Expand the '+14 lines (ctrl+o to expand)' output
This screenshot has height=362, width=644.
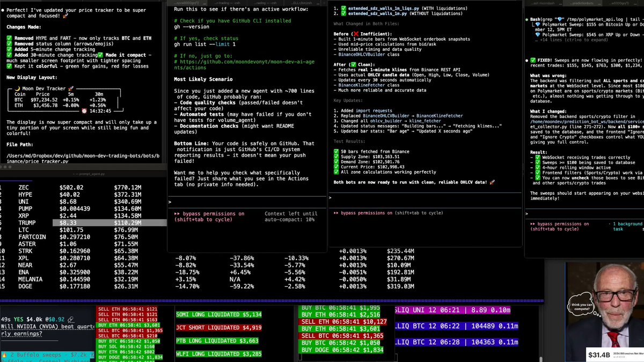pyautogui.click(x=574, y=40)
